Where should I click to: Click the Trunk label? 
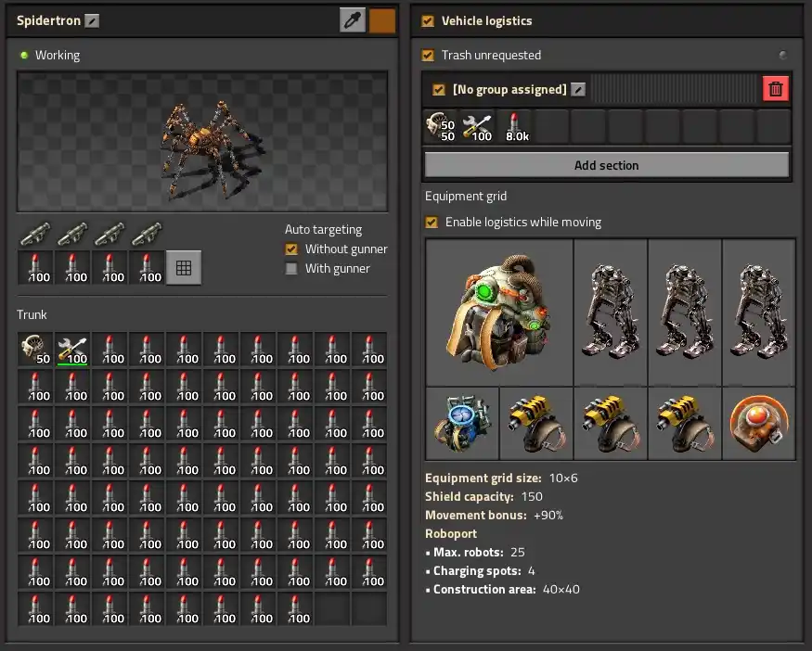click(x=32, y=314)
